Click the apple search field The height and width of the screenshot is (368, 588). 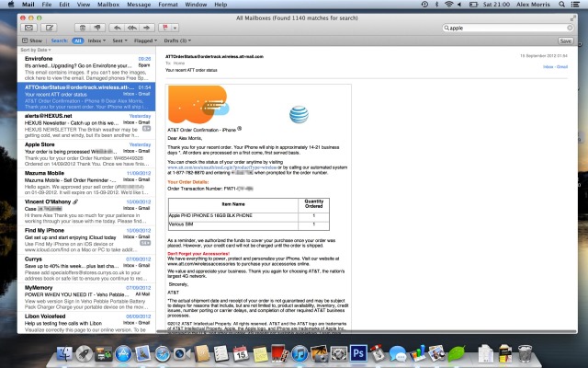[508, 28]
